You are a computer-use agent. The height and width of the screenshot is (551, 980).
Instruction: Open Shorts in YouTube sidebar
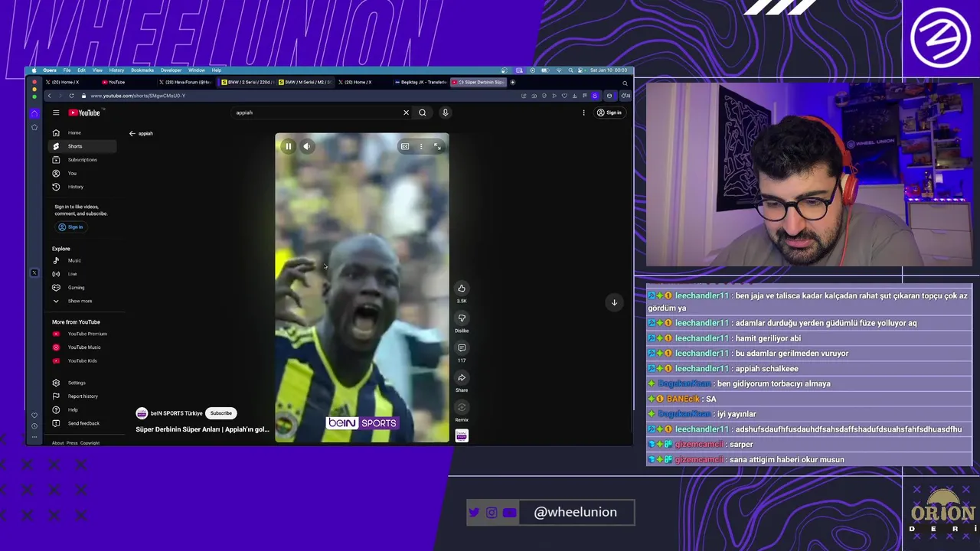point(81,146)
